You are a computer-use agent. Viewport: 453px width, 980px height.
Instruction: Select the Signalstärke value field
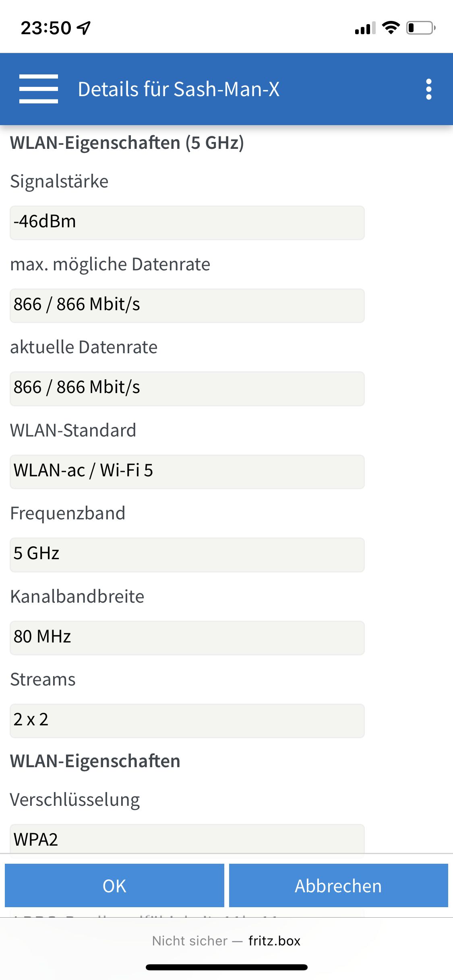187,222
